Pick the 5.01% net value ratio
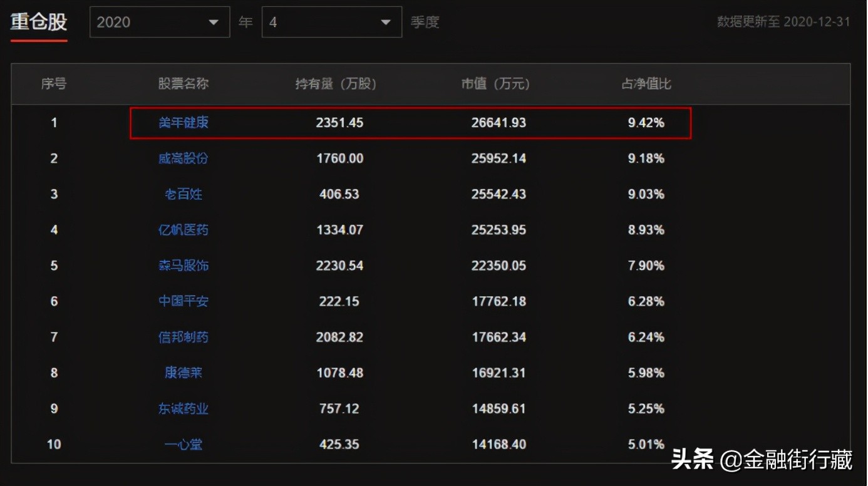Image resolution: width=868 pixels, height=486 pixels. pyautogui.click(x=646, y=445)
